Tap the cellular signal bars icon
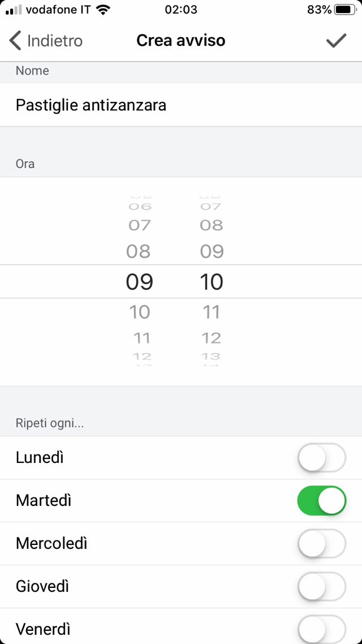The image size is (362, 644). click(x=14, y=10)
